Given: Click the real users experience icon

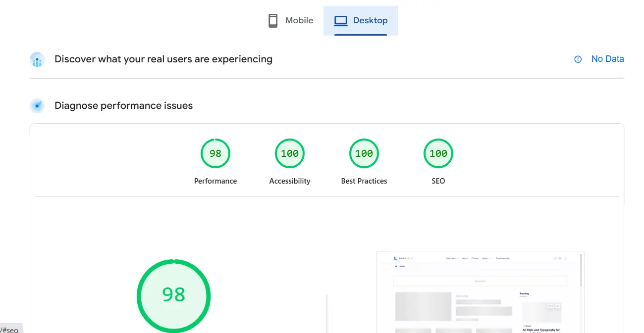Looking at the screenshot, I should [37, 59].
